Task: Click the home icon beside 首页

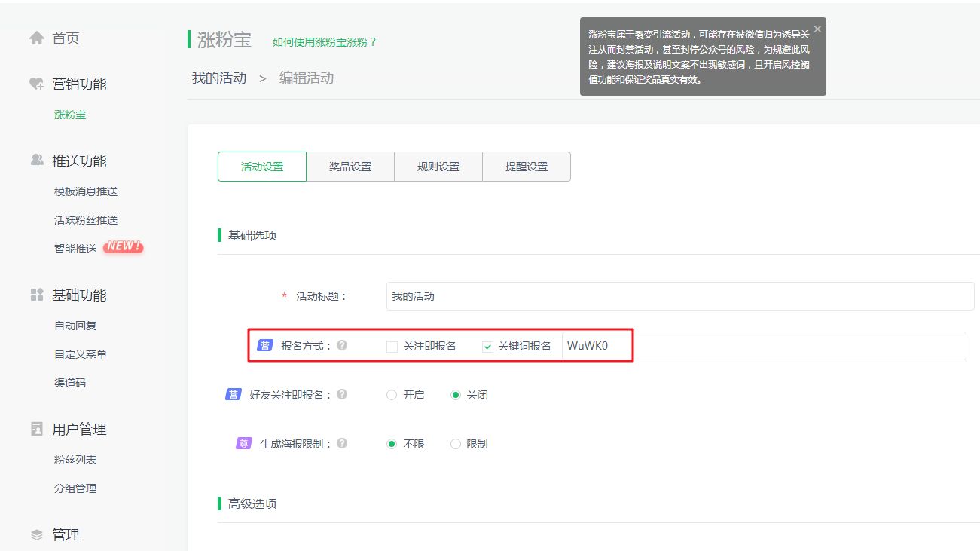Action: point(35,38)
